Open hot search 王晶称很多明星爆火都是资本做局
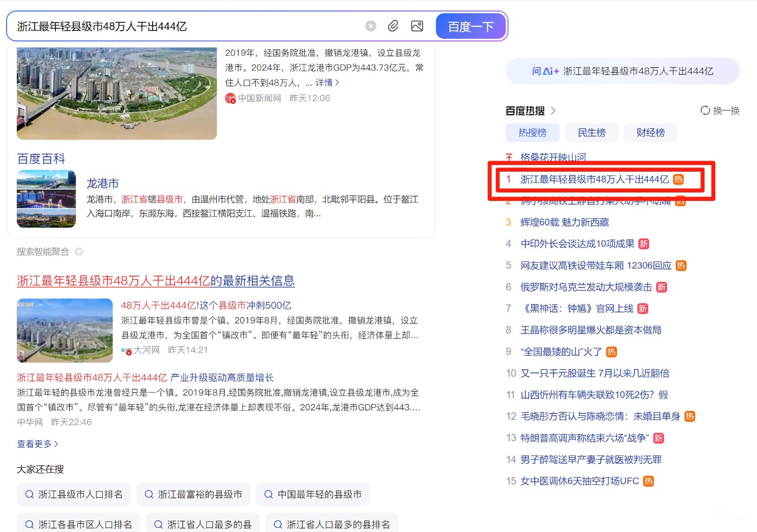The height and width of the screenshot is (532, 757). 591,330
